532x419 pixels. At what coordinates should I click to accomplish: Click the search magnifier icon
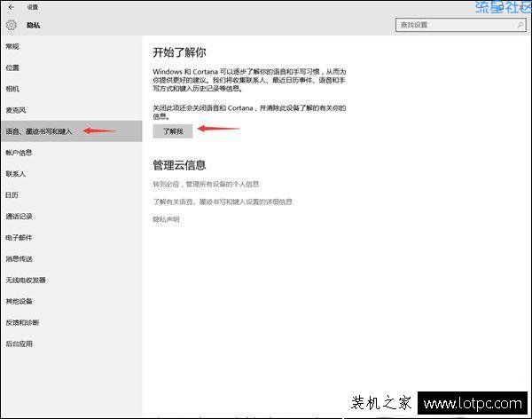pos(520,25)
